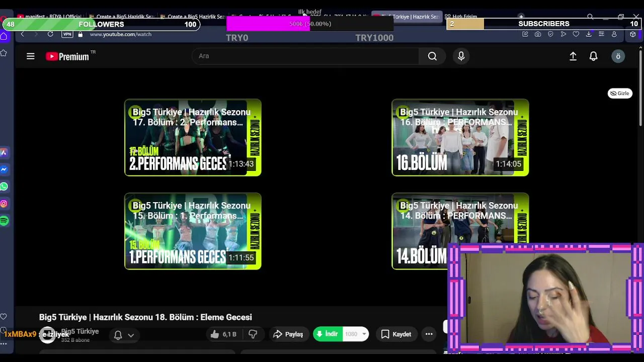The image size is (644, 362).
Task: Play the 16. Bölüm suggested video
Action: [x=460, y=137]
